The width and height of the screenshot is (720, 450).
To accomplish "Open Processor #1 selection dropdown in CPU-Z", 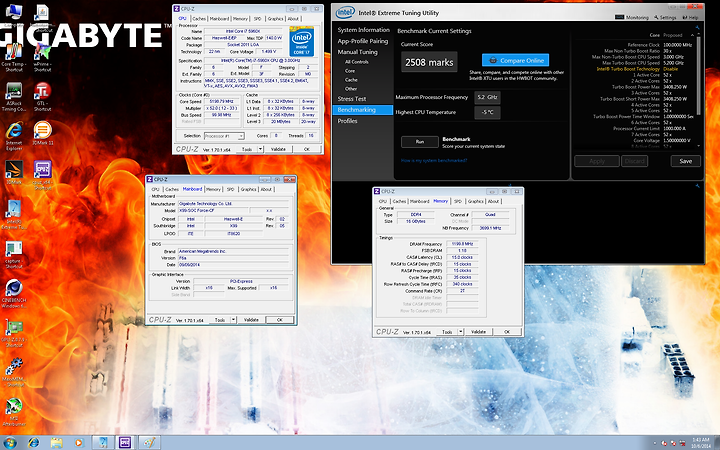I will click(224, 136).
